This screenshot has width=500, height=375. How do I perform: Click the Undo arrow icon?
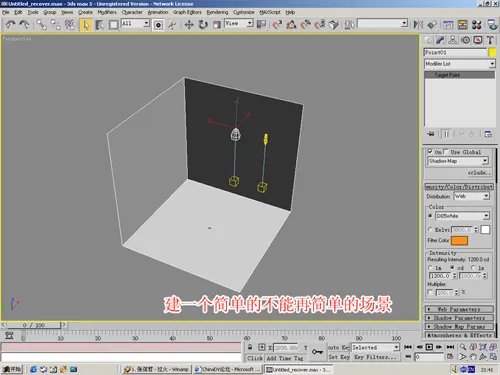click(10, 24)
